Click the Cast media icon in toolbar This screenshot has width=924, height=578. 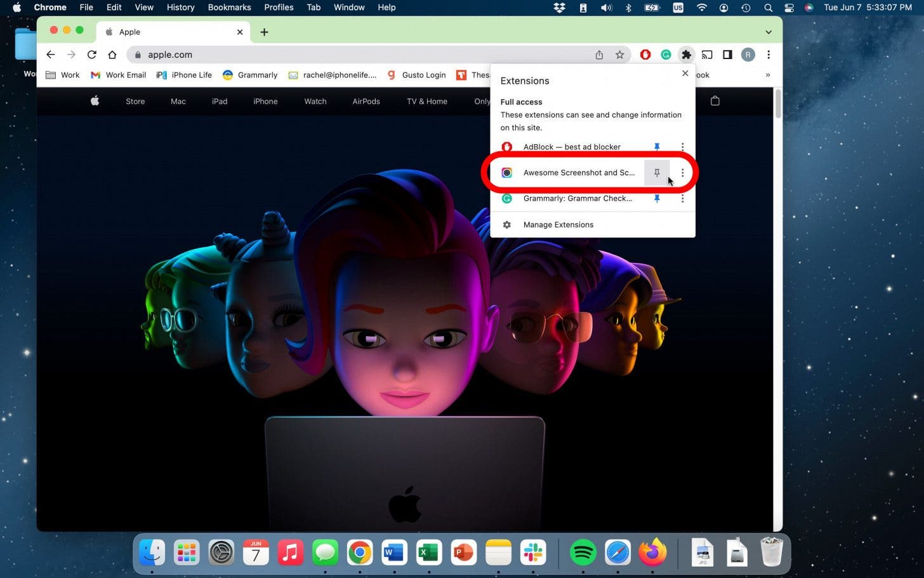pyautogui.click(x=707, y=55)
